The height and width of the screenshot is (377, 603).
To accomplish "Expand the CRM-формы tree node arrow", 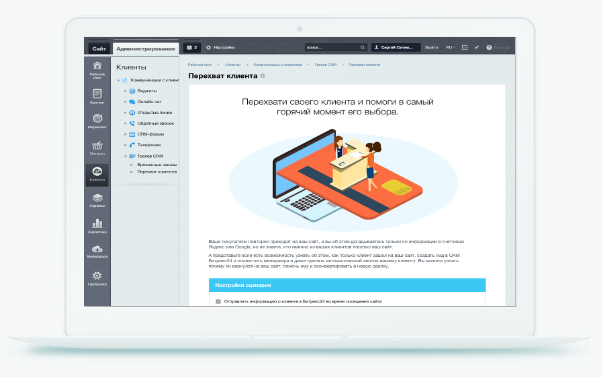I will 125,134.
